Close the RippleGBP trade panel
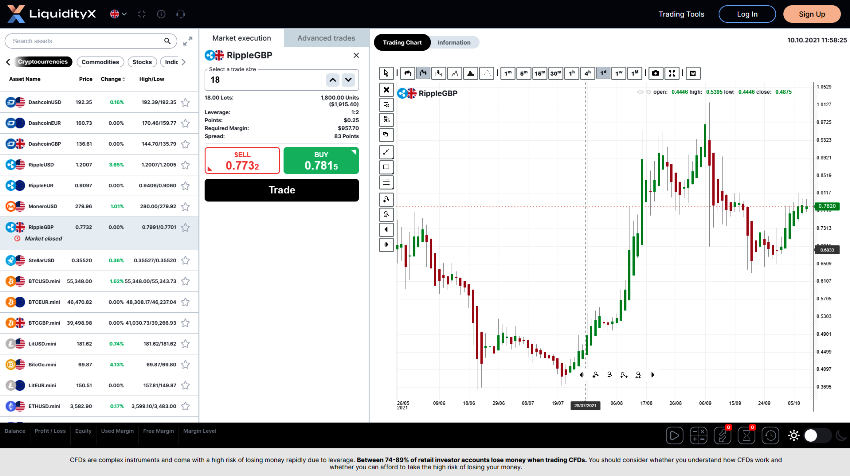Screen dimensions: 850x476 [x=356, y=55]
